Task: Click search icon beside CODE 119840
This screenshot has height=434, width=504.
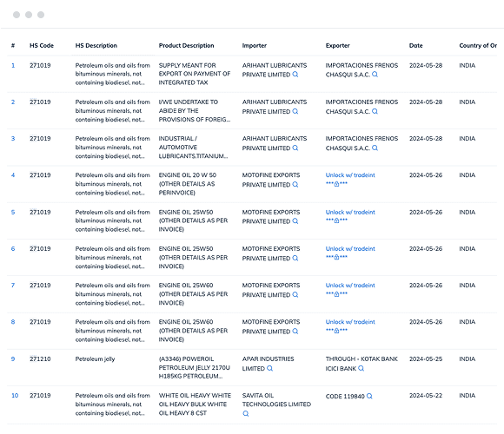Action: 369,396
